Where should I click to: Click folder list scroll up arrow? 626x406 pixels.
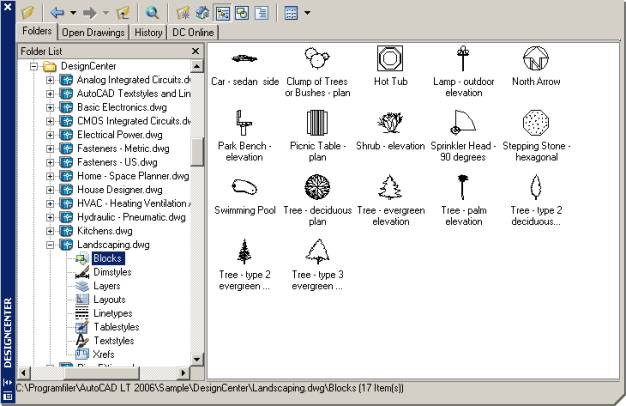197,66
